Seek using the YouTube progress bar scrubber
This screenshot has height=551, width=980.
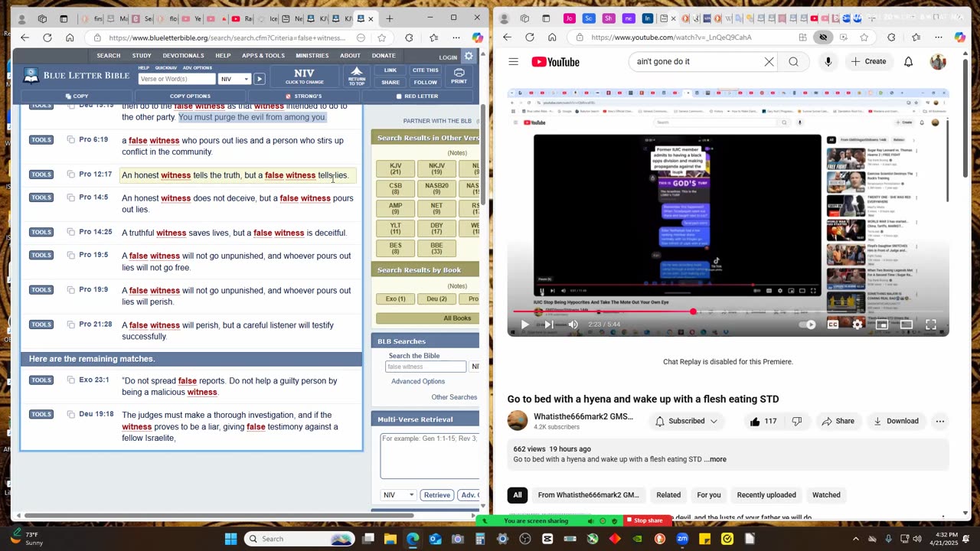[x=693, y=311]
